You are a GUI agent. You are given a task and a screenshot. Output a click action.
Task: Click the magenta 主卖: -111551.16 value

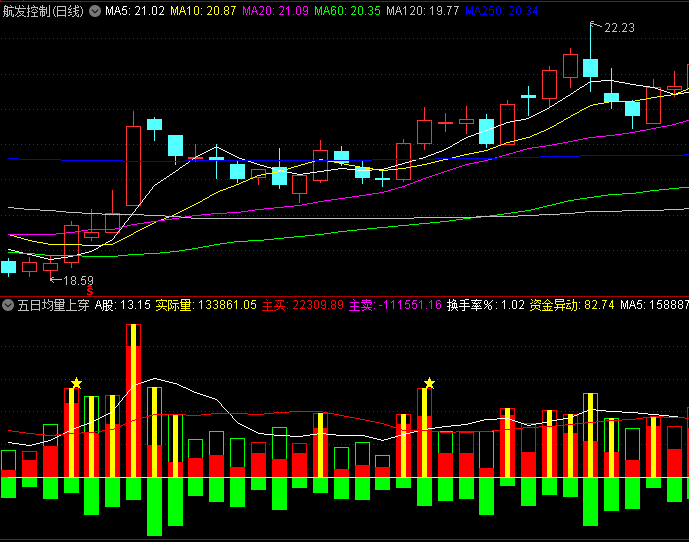point(395,305)
